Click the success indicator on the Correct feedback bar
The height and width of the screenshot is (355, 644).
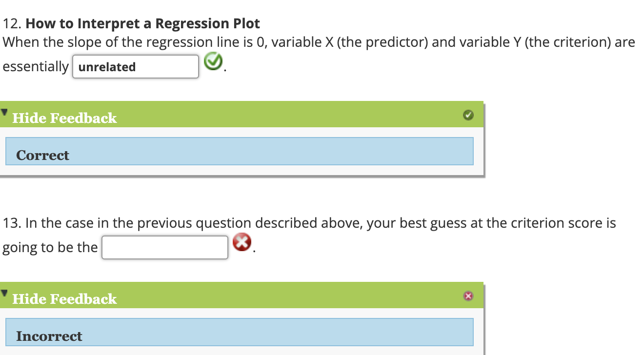point(468,115)
